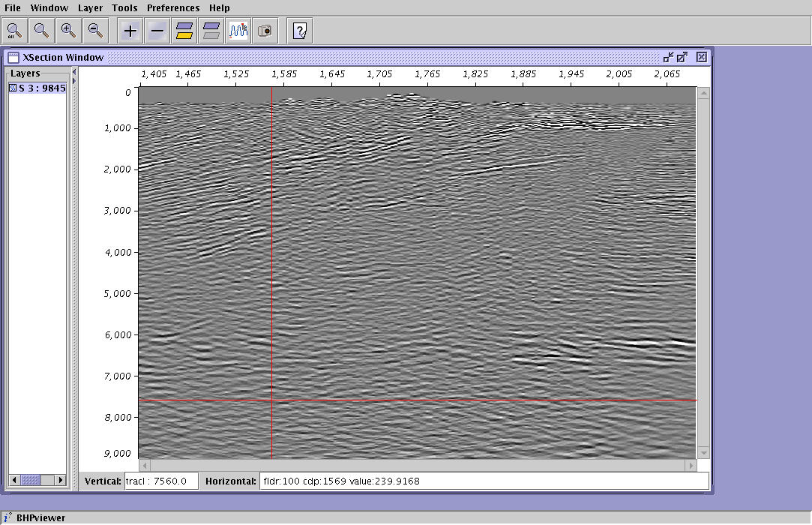
Task: Close the XSection Window
Action: tap(702, 57)
